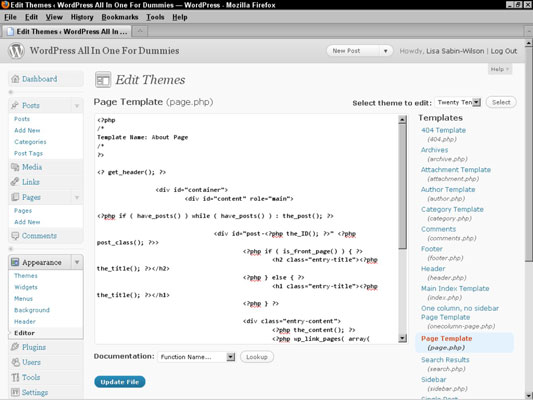
Task: Click the New Post button
Action: 354,51
